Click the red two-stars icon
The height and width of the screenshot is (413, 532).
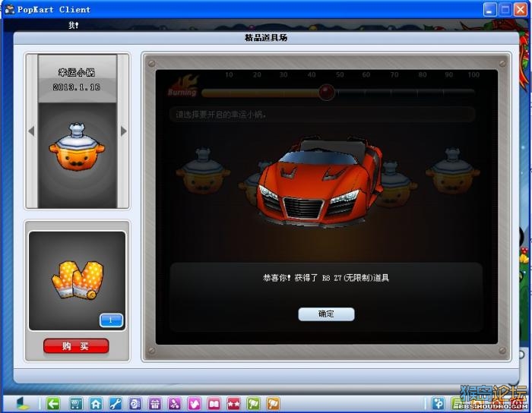[233, 404]
